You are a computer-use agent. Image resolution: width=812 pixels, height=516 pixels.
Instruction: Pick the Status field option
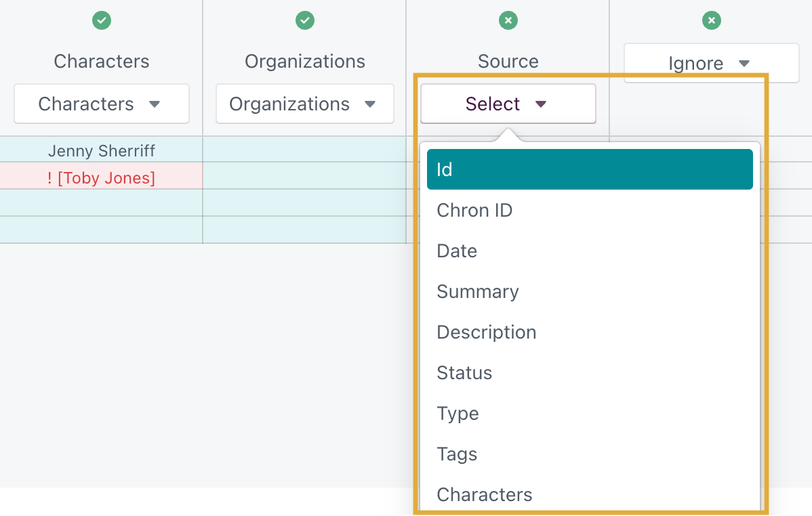(x=465, y=373)
